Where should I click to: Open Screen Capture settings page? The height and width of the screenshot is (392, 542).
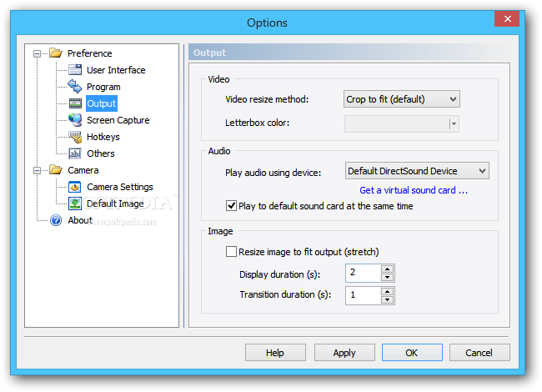point(118,120)
